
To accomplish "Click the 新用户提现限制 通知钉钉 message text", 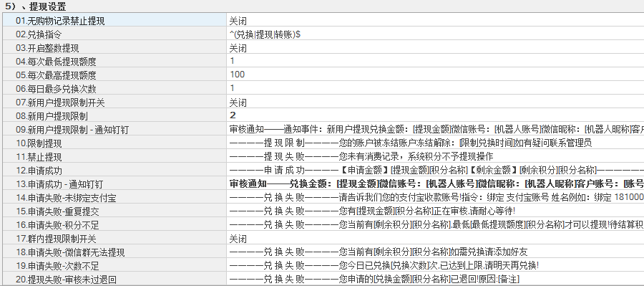I will pos(436,129).
